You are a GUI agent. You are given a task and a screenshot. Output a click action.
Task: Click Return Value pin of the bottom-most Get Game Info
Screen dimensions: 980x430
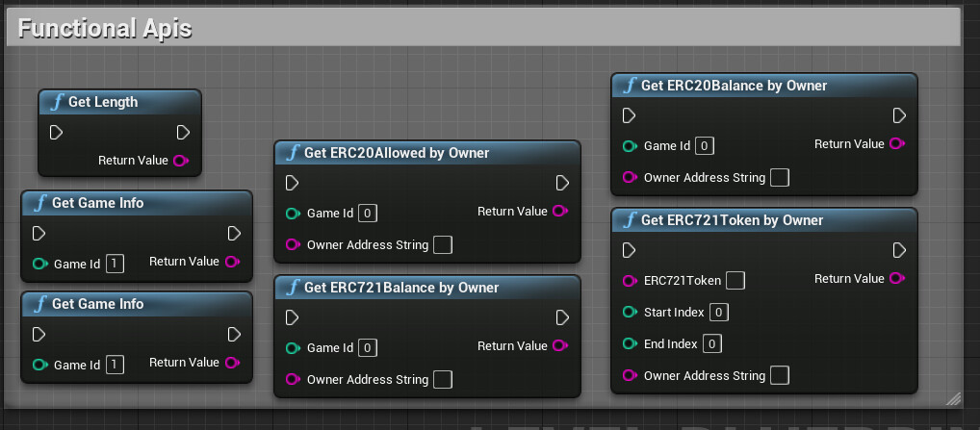(232, 363)
